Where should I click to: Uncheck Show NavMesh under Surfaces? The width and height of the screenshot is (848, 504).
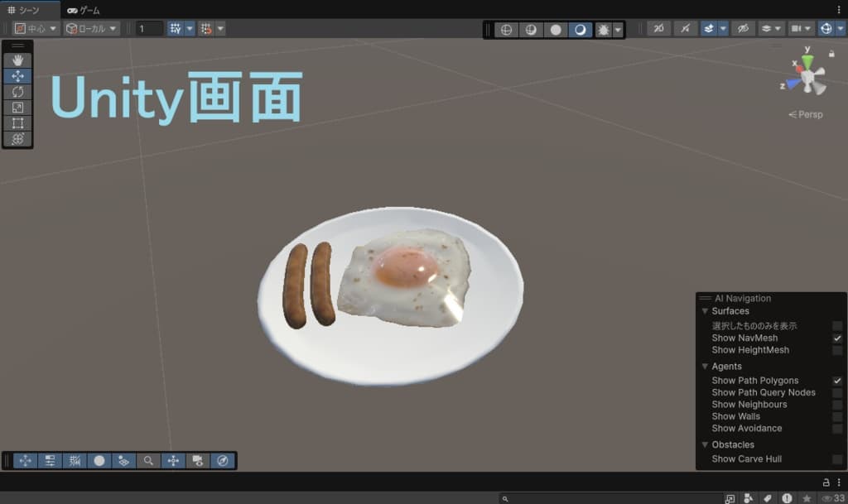click(x=838, y=338)
